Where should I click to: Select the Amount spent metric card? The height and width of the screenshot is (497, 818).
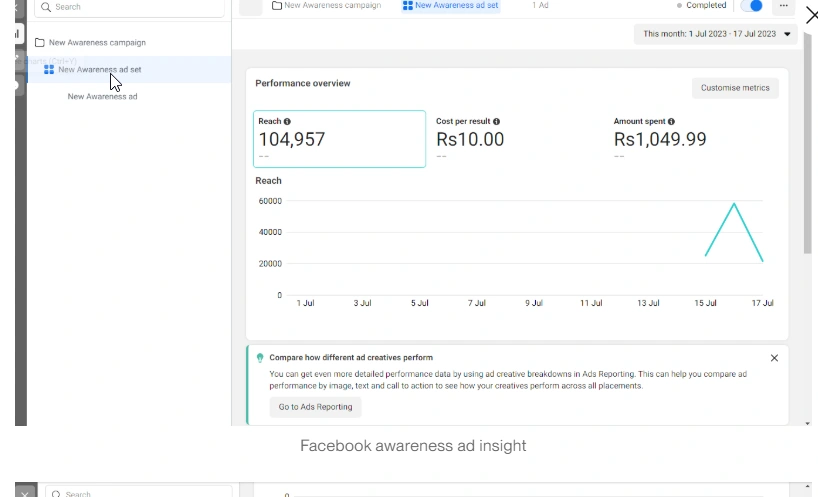(x=694, y=139)
